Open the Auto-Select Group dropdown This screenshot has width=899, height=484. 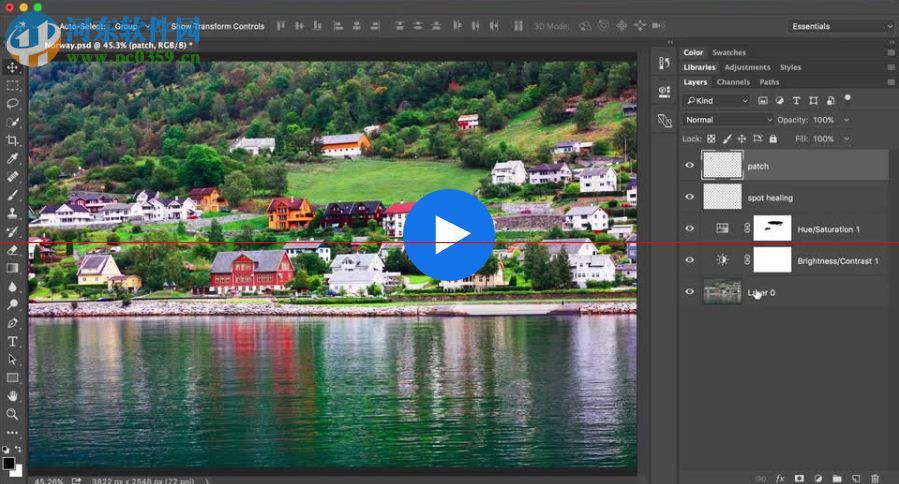coord(131,26)
